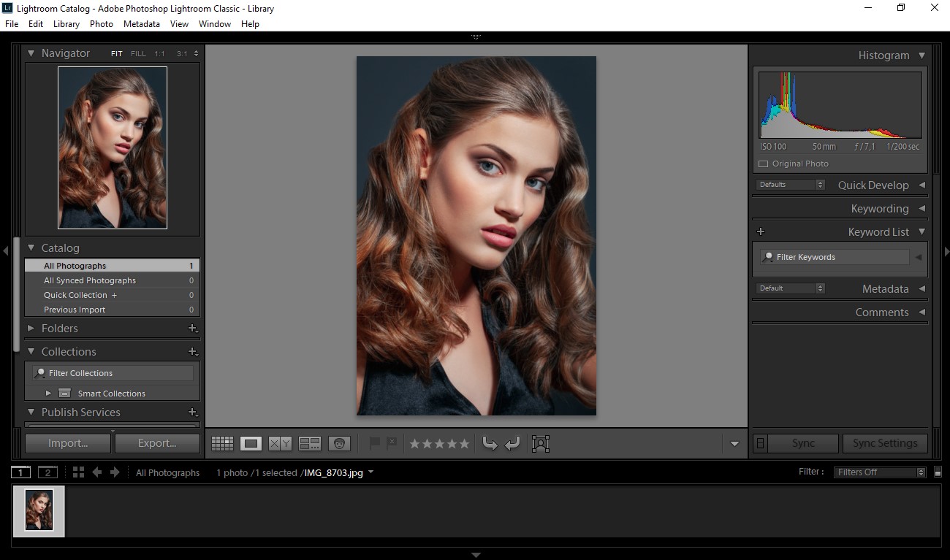Open the Library menu
Image resolution: width=950 pixels, height=560 pixels.
pos(66,23)
